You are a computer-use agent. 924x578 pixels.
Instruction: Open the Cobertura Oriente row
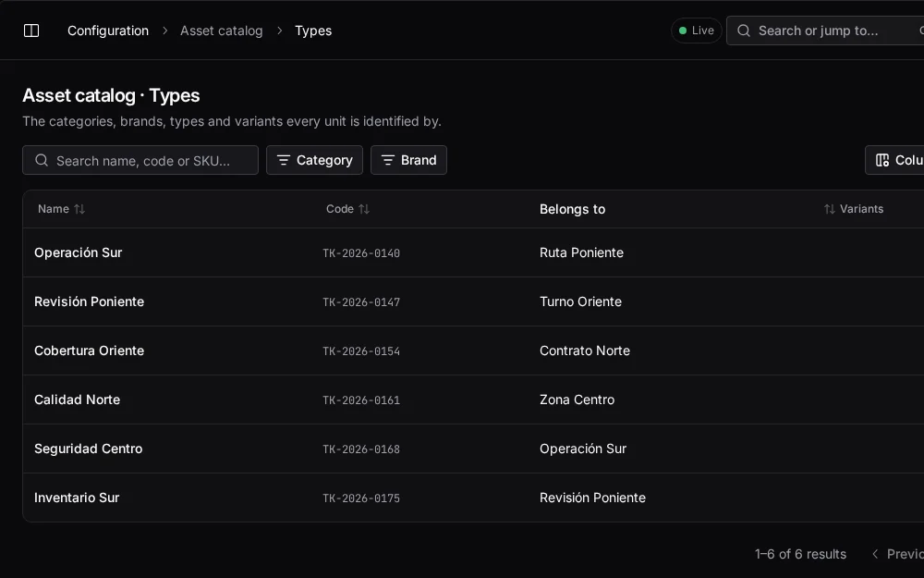click(473, 350)
